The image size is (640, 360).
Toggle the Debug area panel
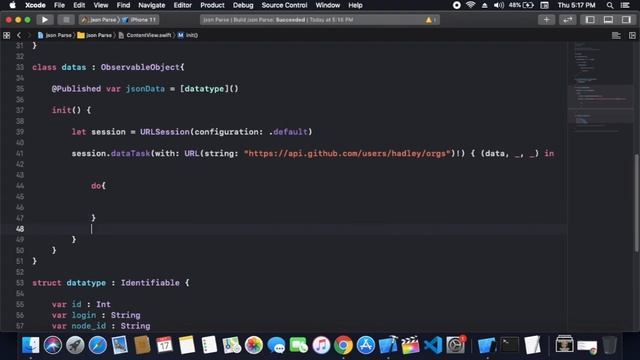coord(608,20)
